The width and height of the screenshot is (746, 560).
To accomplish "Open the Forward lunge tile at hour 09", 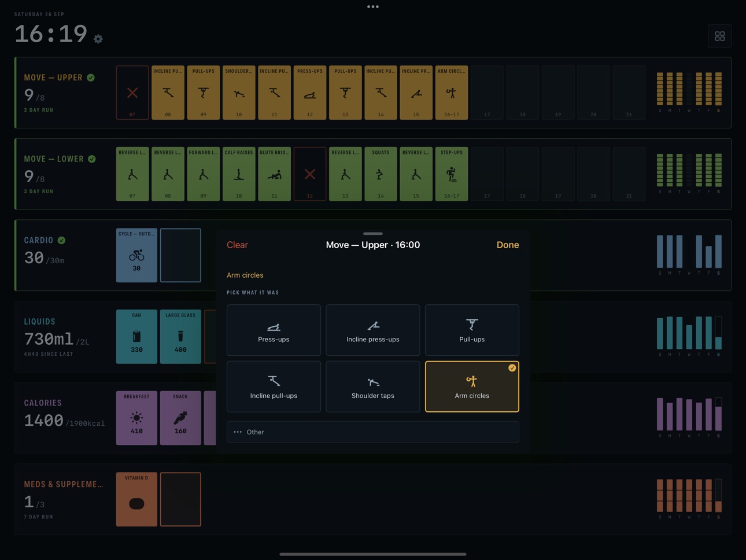I will point(204,174).
